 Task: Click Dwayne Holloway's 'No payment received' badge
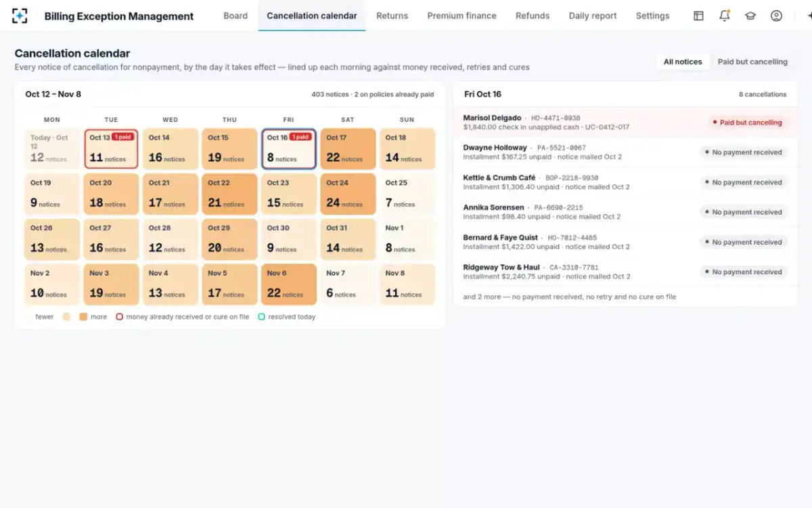coord(744,152)
